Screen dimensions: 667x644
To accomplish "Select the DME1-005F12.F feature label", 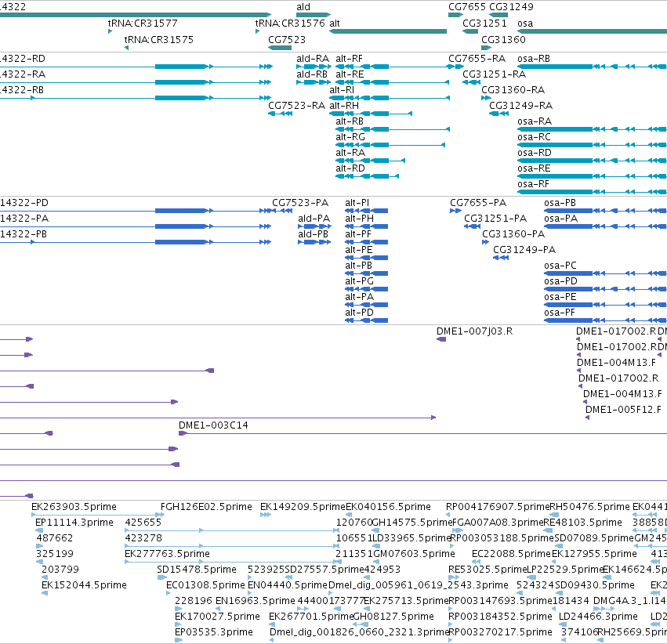I will (x=623, y=409).
